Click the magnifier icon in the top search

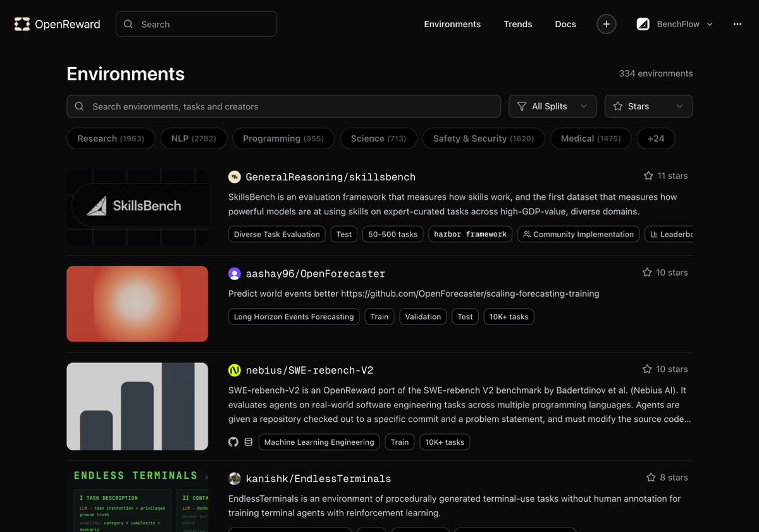coord(128,24)
